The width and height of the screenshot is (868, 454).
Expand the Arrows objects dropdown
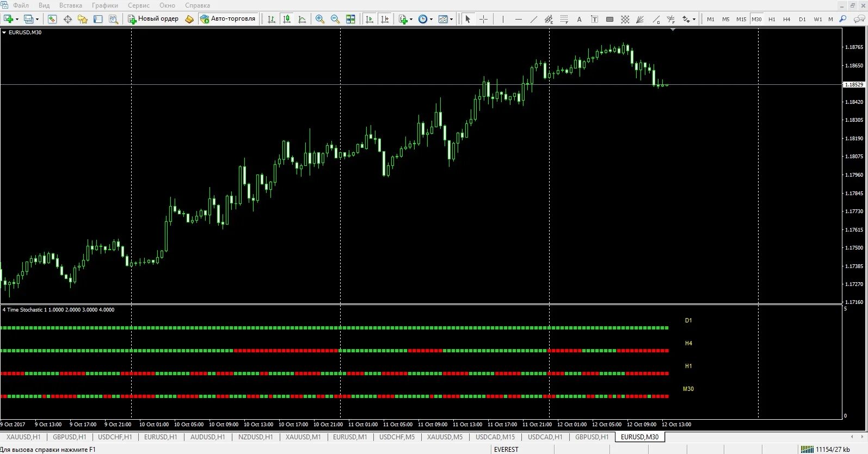tap(694, 20)
